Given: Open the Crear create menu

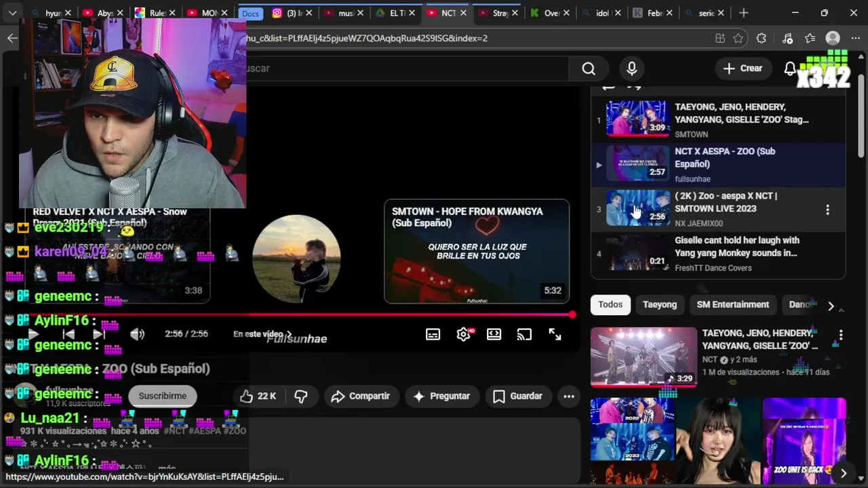Looking at the screenshot, I should [x=743, y=68].
